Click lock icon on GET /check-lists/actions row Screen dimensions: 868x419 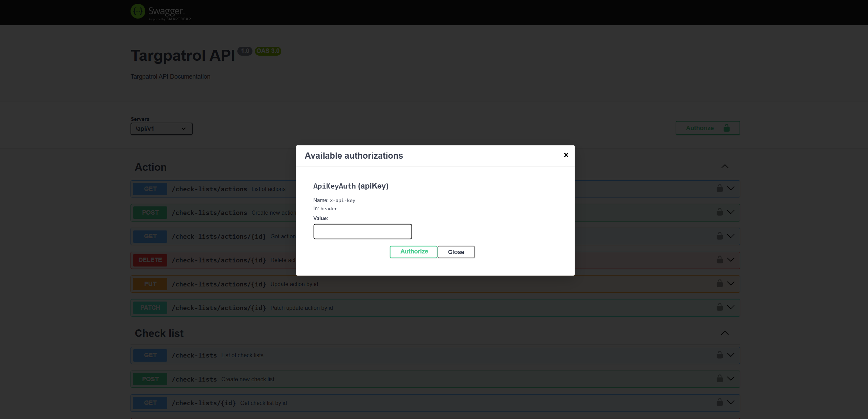(x=720, y=188)
